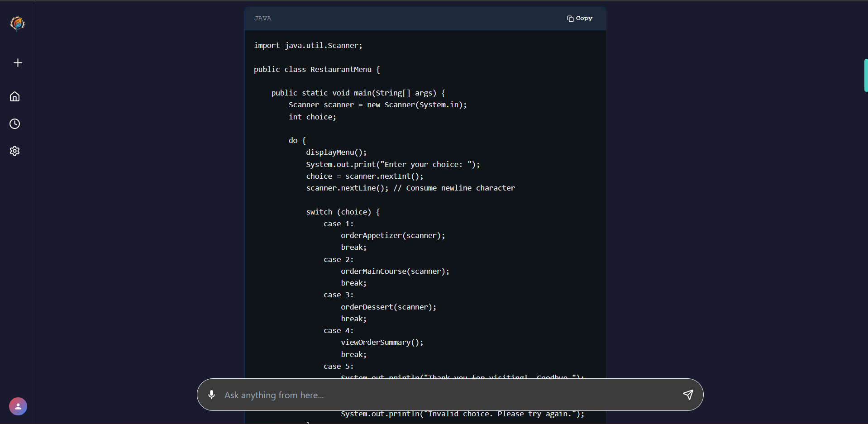This screenshot has height=424, width=868.
Task: Click the vertical scrollbar thumb on the right
Action: pos(866,75)
